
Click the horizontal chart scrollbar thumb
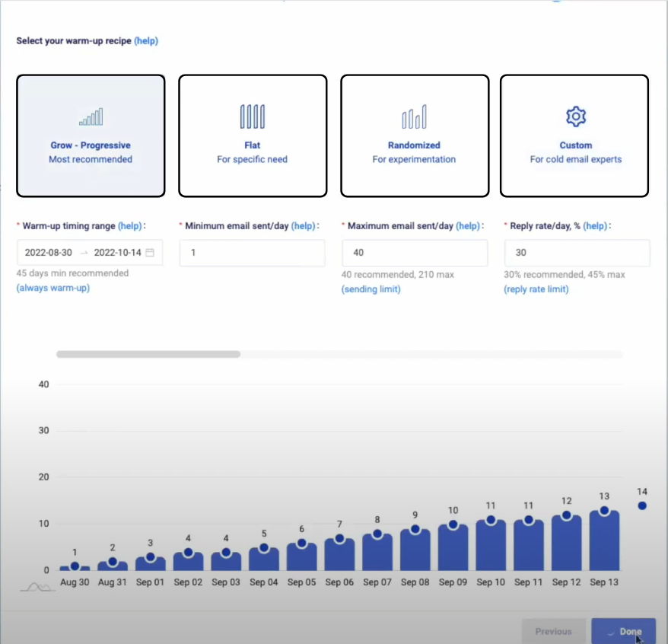pos(148,354)
